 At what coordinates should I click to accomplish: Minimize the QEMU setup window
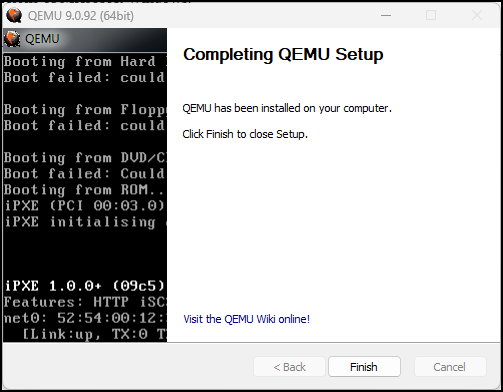(x=386, y=15)
